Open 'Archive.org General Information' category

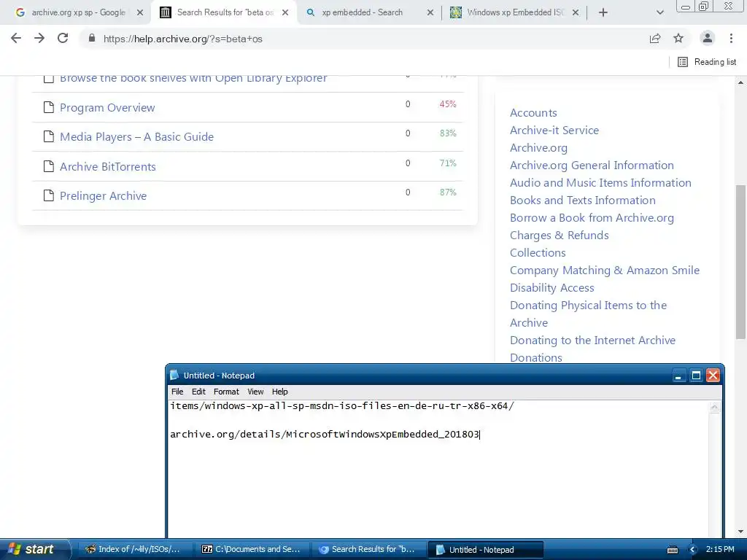pyautogui.click(x=592, y=166)
